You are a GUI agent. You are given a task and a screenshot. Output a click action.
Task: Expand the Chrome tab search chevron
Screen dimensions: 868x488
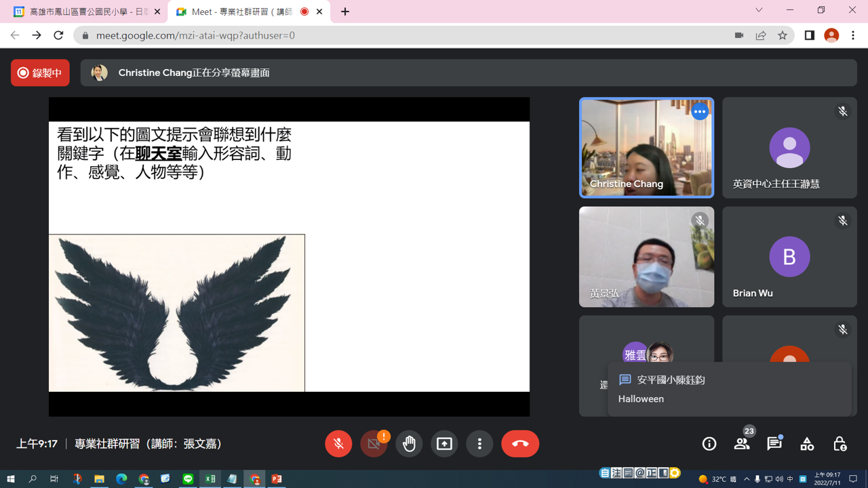pos(759,10)
